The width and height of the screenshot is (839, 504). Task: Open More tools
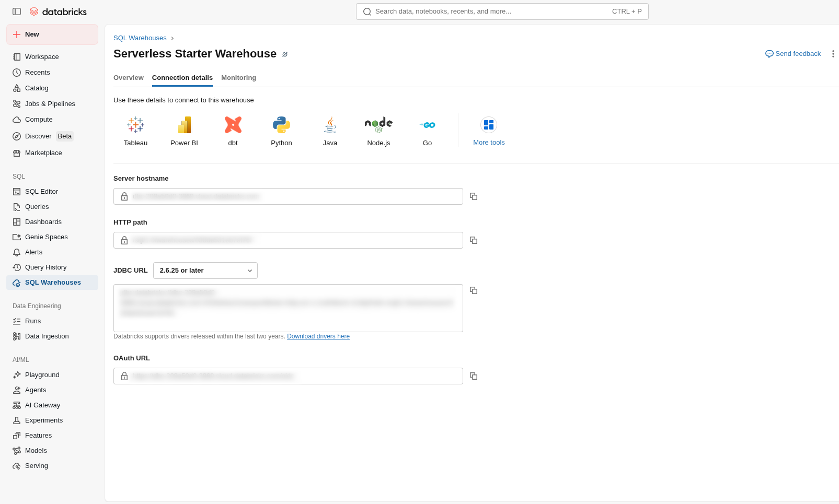489,132
